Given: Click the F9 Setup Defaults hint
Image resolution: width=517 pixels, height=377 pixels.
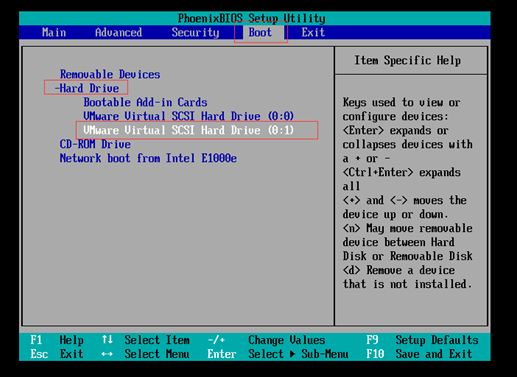Looking at the screenshot, I should (x=422, y=340).
